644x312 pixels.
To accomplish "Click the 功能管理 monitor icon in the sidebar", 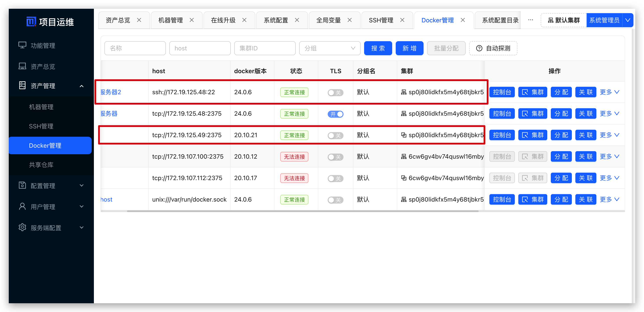I will point(22,45).
